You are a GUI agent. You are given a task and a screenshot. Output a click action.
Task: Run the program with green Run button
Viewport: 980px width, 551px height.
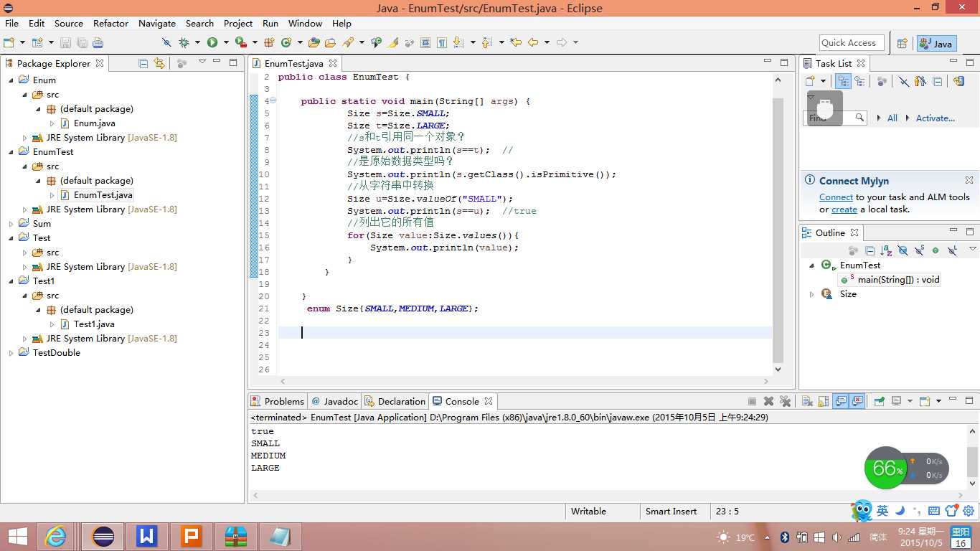212,42
